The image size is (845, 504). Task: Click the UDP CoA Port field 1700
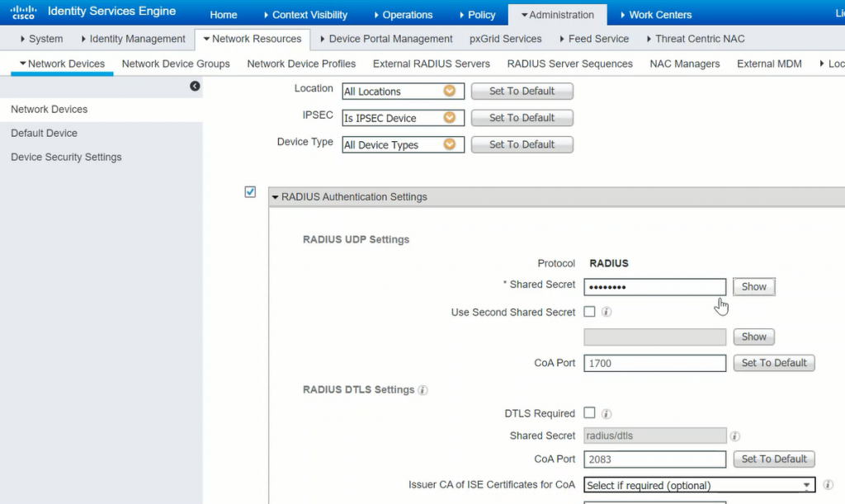(654, 363)
